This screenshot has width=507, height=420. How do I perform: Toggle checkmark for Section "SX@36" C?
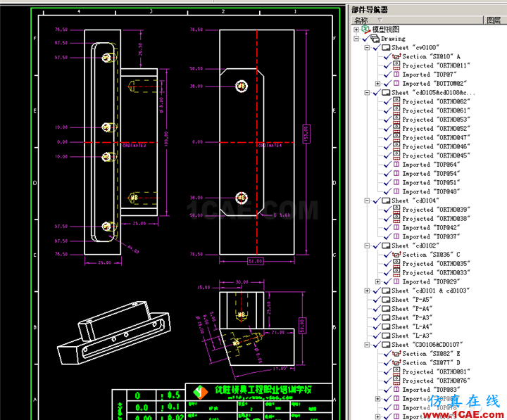pos(387,255)
